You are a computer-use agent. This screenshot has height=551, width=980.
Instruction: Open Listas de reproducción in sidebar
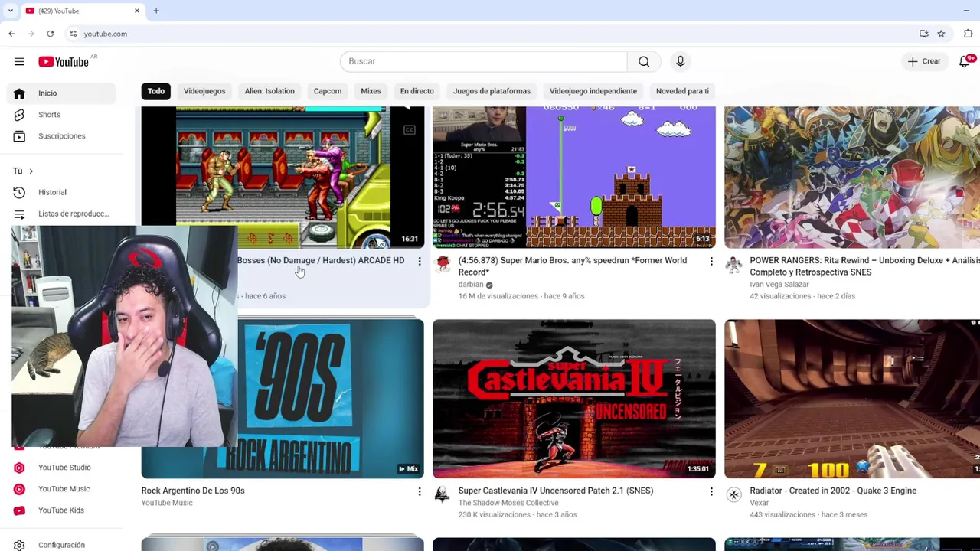click(61, 214)
